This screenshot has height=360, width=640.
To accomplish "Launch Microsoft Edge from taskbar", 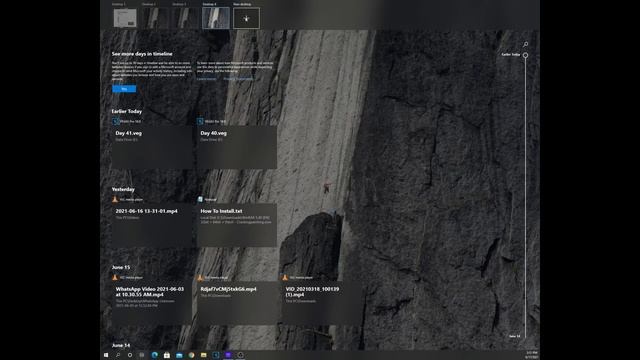I will coord(155,355).
